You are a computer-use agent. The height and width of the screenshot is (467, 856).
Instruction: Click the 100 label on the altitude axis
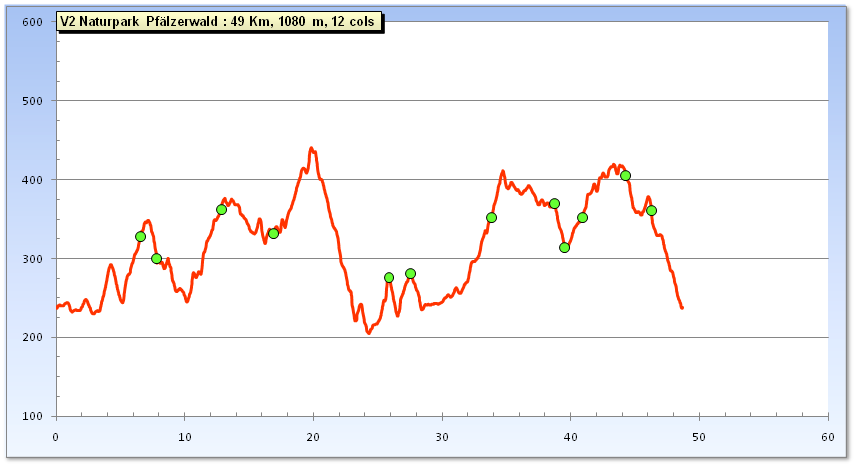pos(32,416)
